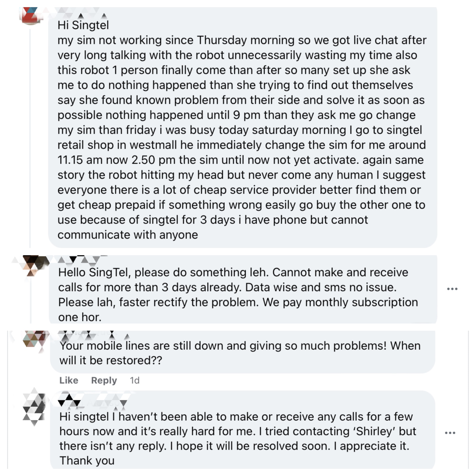The height and width of the screenshot is (476, 476).
Task: Reply to the 'When will it be restored??' comment
Action: tap(104, 380)
